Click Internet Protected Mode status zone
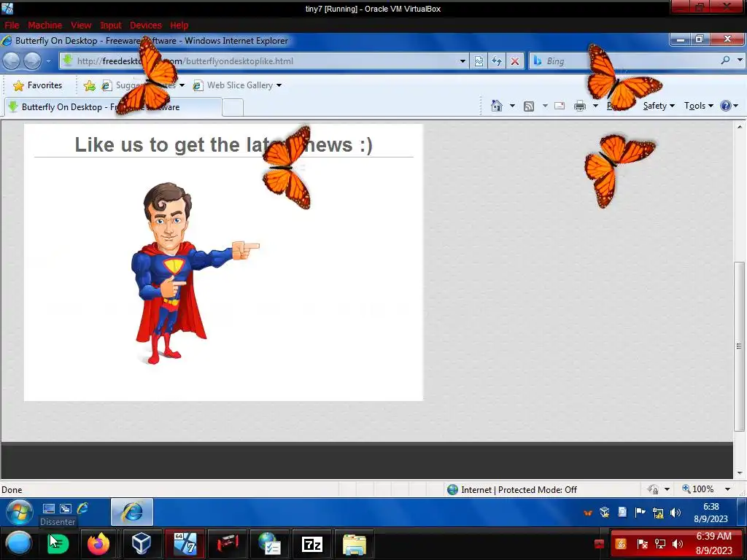Image resolution: width=747 pixels, height=560 pixels. point(511,489)
